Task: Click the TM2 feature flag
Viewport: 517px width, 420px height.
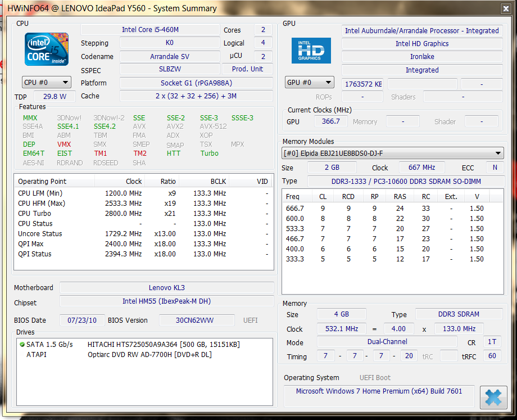Action: (140, 153)
